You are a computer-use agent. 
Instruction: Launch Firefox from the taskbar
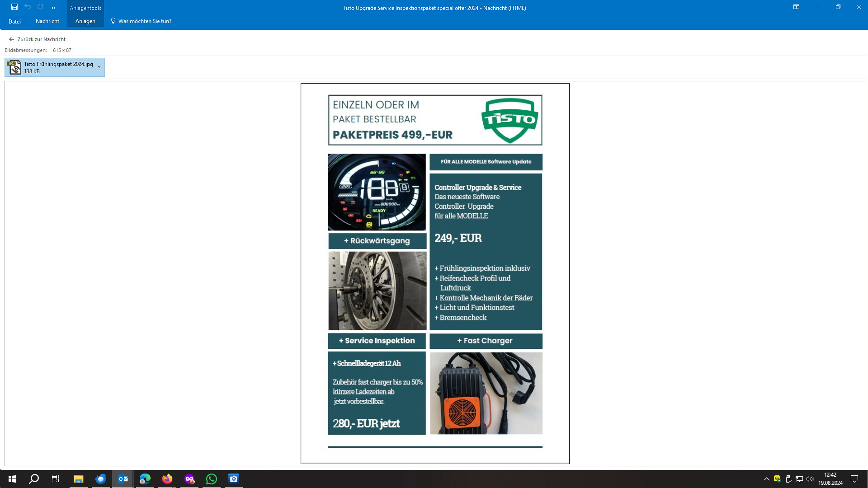[x=167, y=479]
